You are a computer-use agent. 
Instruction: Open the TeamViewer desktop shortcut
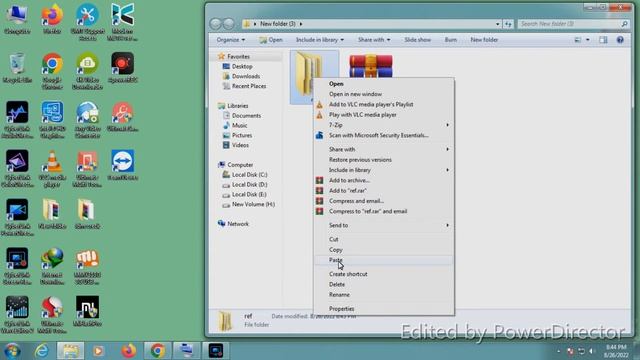pos(122,165)
